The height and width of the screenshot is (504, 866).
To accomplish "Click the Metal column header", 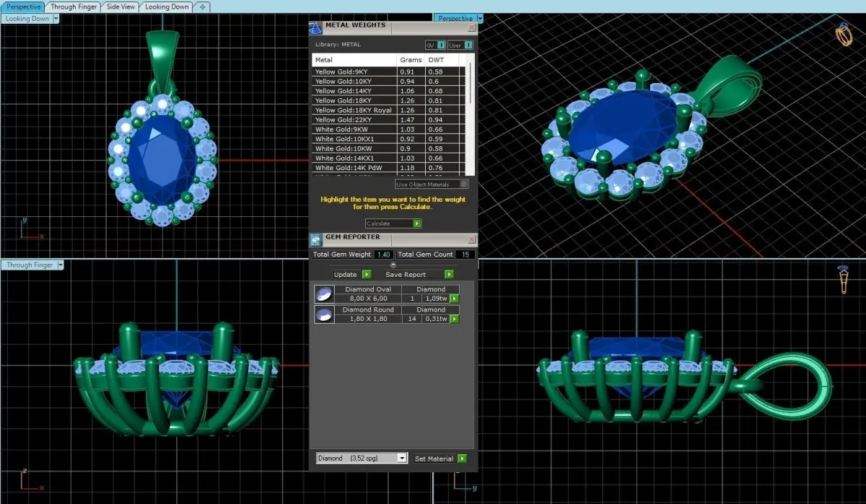I will [x=354, y=60].
